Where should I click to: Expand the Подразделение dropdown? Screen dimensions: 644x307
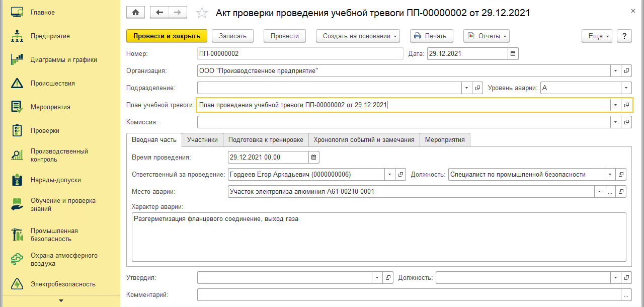[x=467, y=88]
